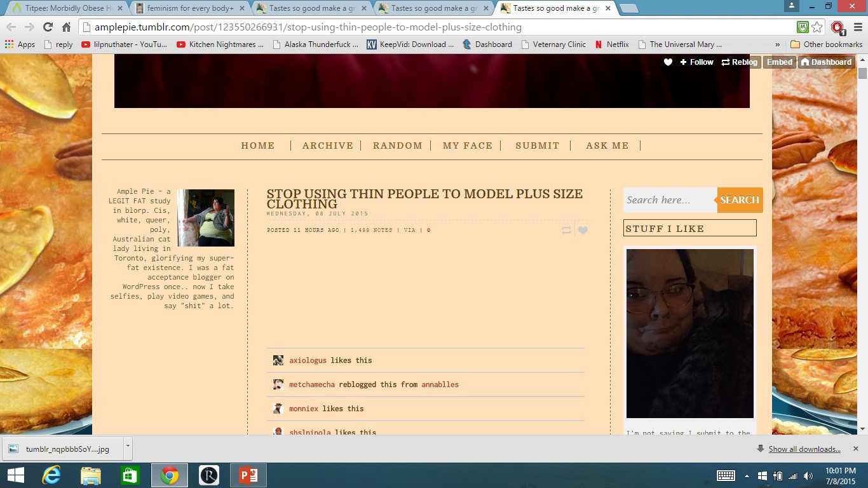Open the Veterinary Clinic bookmark
This screenshot has height=488, width=868.
[553, 44]
